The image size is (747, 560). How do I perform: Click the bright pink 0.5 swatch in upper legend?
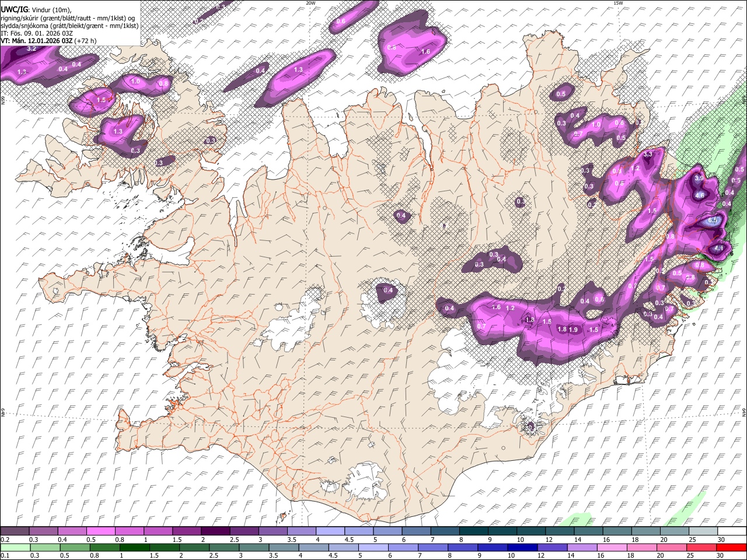tap(101, 531)
